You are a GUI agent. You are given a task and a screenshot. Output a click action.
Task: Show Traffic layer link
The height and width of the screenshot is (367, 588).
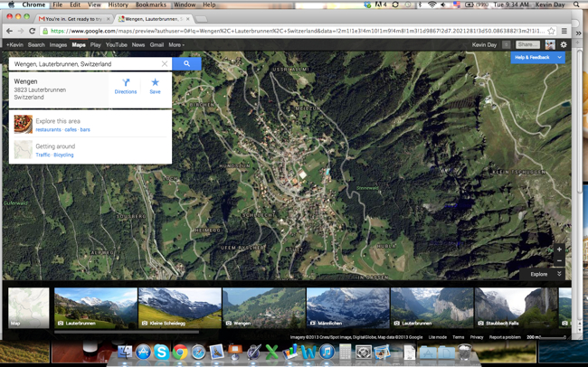click(x=43, y=155)
